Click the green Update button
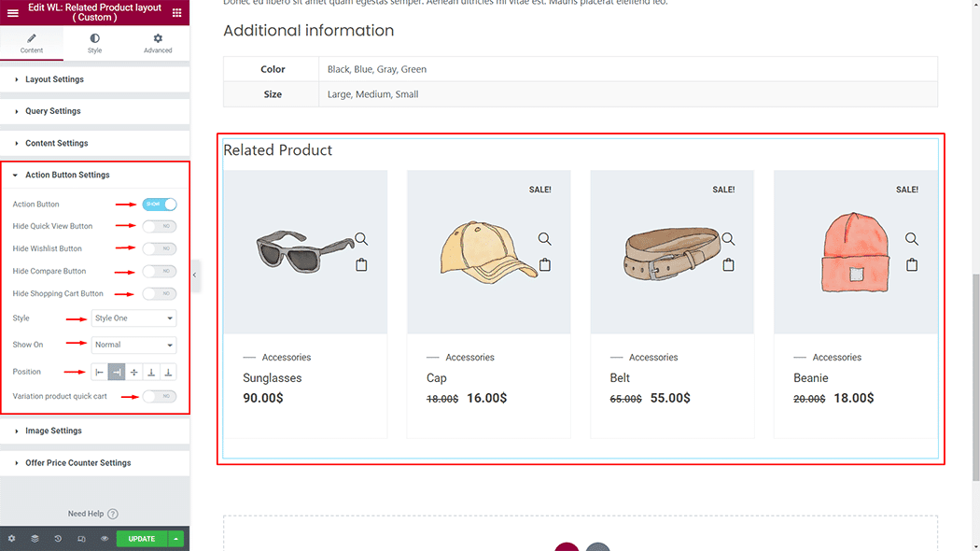Screen dimensions: 980x551 pyautogui.click(x=142, y=539)
